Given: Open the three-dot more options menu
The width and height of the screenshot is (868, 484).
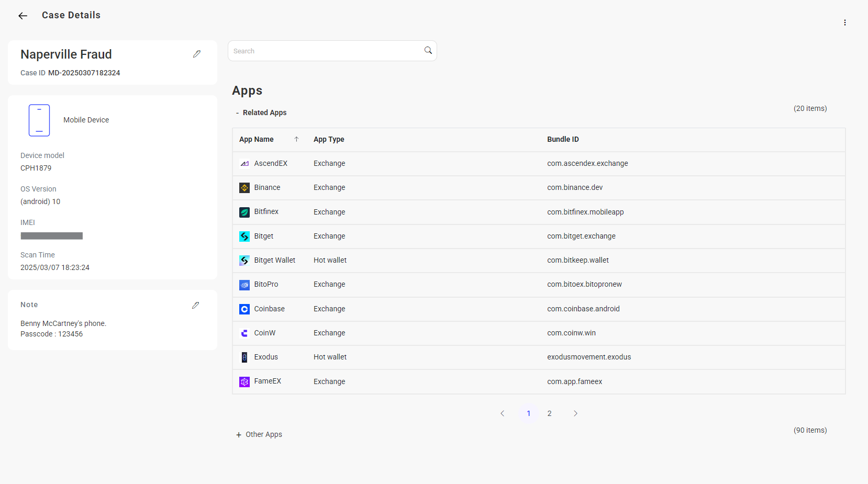Looking at the screenshot, I should coord(844,22).
